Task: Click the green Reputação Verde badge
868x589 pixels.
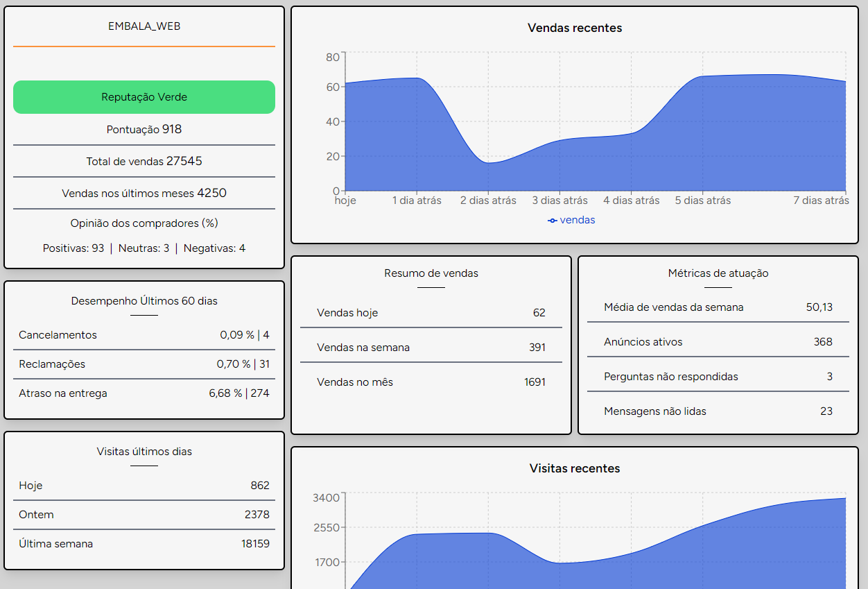Action: (x=144, y=97)
